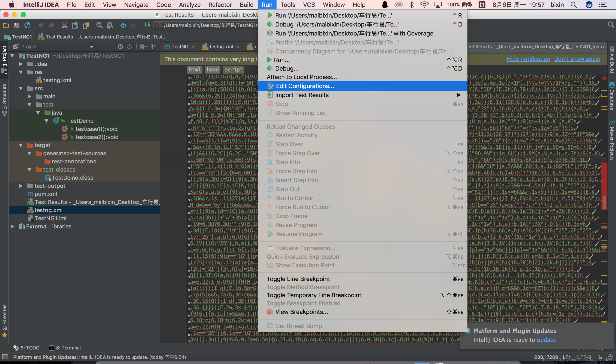Open Project panel settings gear
Screen dimensions: 616x364
(143, 47)
